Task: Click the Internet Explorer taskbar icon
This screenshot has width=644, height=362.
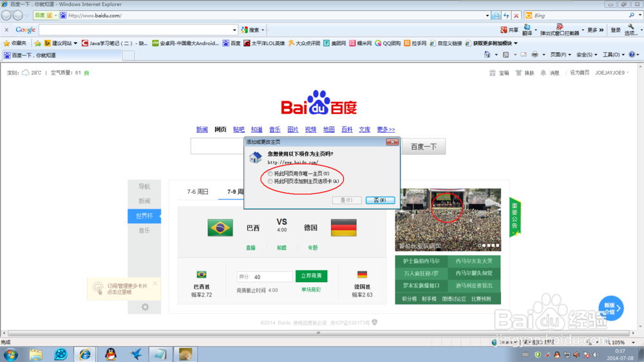Action: coord(86,354)
